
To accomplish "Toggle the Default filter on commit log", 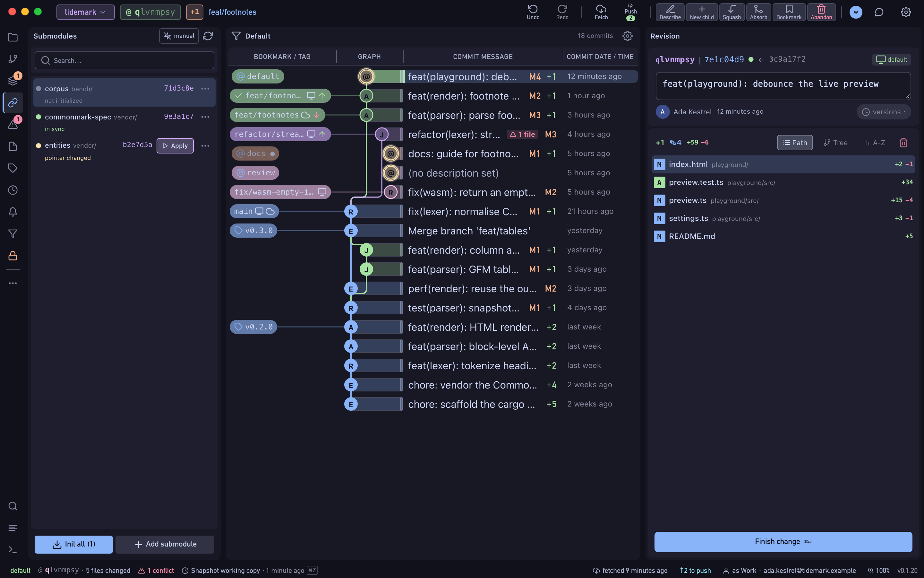I will (x=251, y=36).
